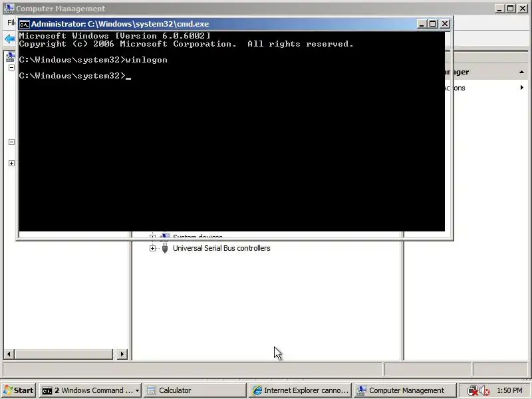Image resolution: width=532 pixels, height=399 pixels.
Task: Expand the collapsed plus node in left tree
Action: [x=11, y=163]
